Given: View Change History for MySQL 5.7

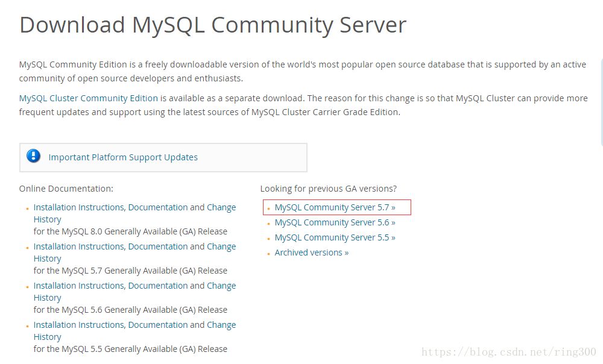Looking at the screenshot, I should [x=221, y=246].
